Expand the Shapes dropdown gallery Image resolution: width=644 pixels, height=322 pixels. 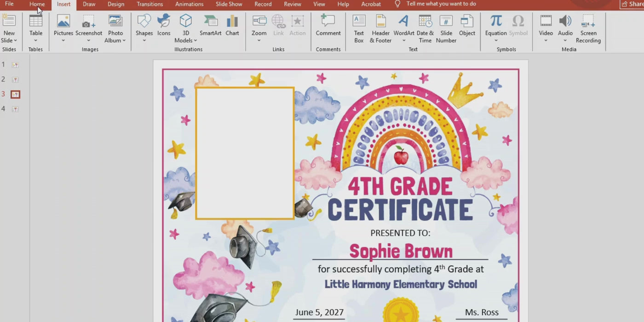pos(144,40)
